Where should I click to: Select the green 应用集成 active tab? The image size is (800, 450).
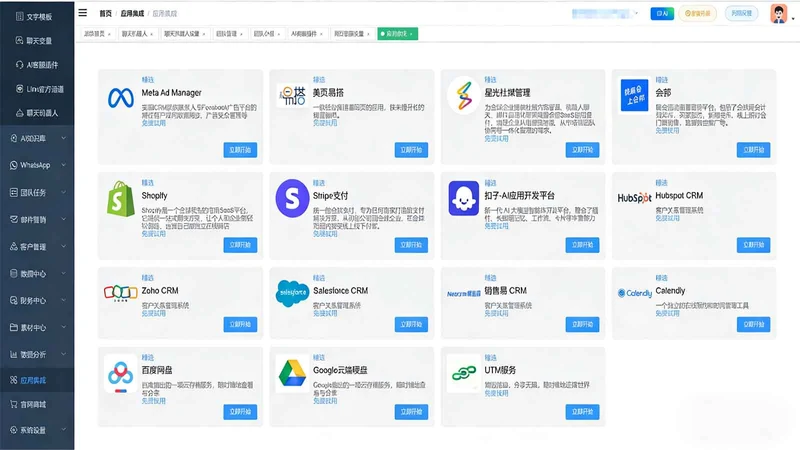click(x=397, y=34)
